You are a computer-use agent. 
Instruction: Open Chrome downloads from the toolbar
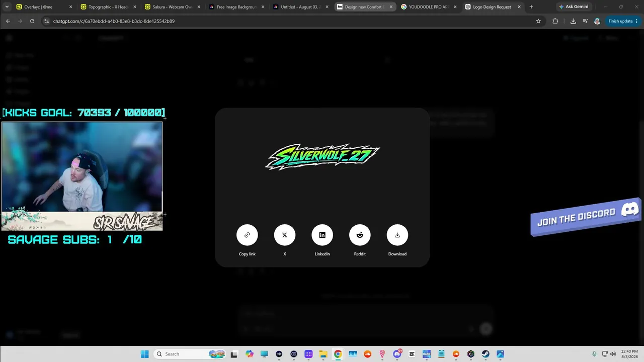(573, 21)
